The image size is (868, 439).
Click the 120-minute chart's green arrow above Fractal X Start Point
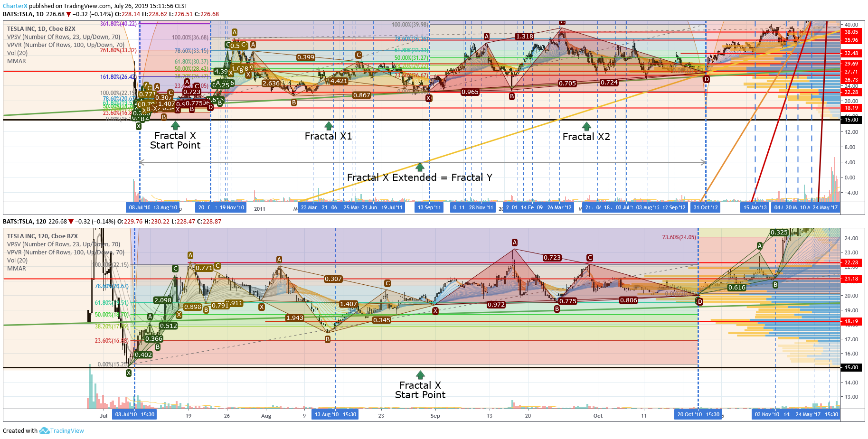point(420,375)
